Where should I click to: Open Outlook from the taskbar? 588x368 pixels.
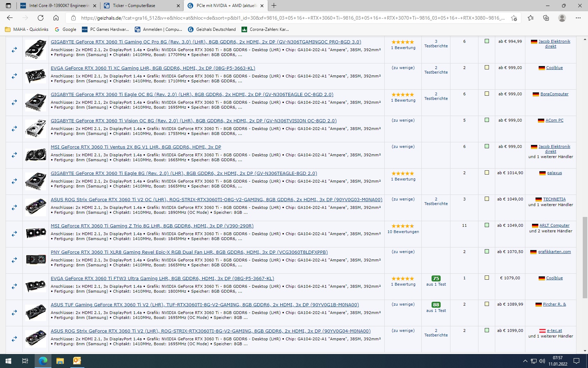click(x=77, y=361)
